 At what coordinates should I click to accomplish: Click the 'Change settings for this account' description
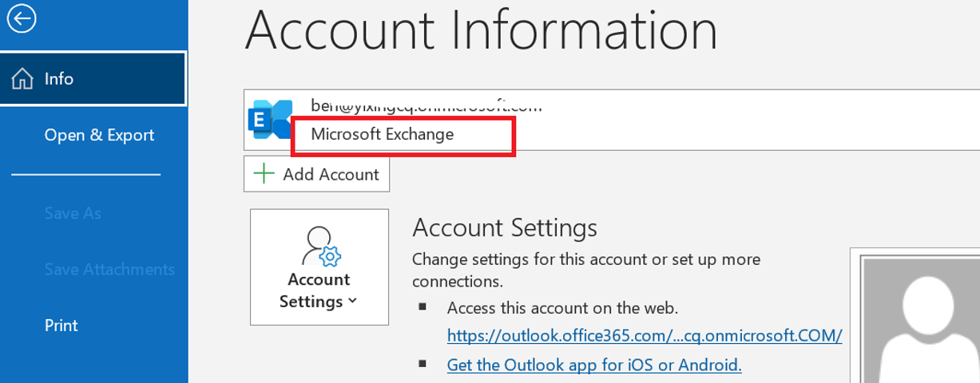[586, 270]
